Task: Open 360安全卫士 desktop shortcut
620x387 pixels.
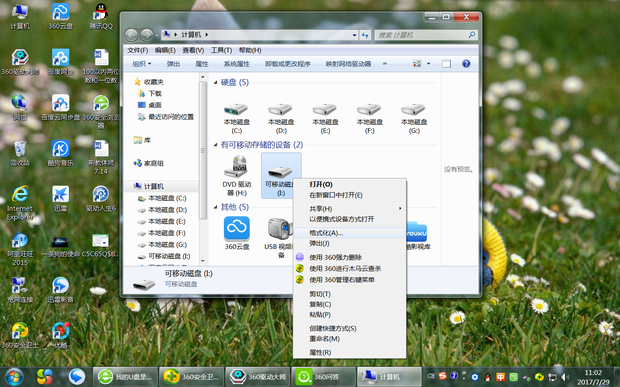Action: (20, 335)
